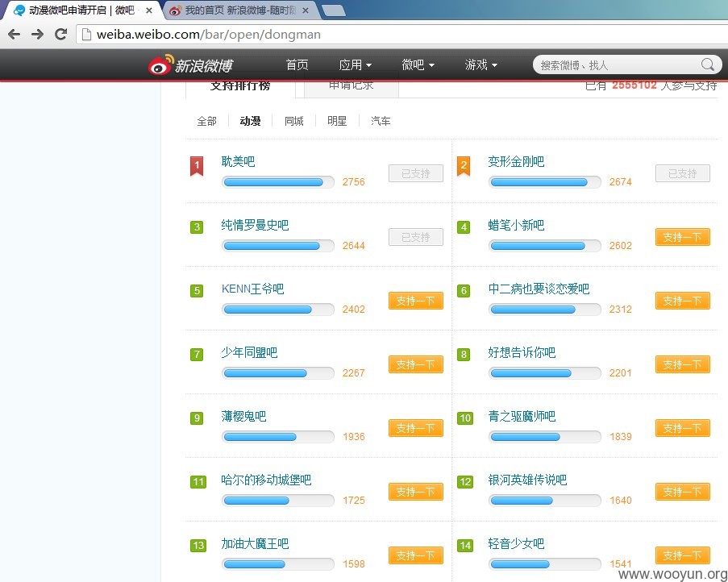Go to 首页 in navigation bar
The width and height of the screenshot is (728, 582).
pos(297,64)
